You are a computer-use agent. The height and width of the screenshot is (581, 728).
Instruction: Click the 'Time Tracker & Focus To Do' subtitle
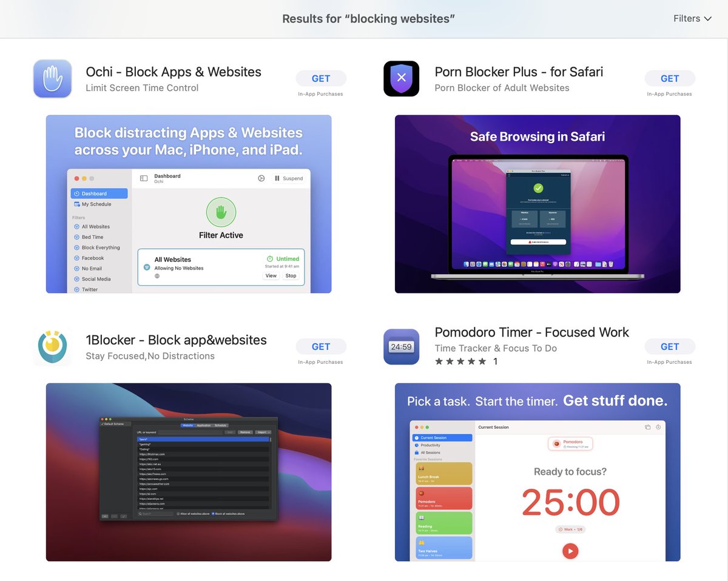click(x=496, y=348)
